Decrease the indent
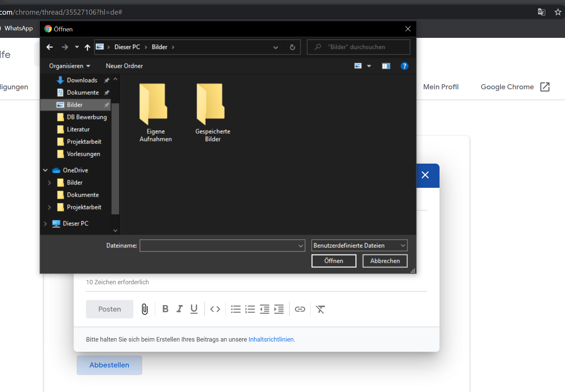 point(265,309)
